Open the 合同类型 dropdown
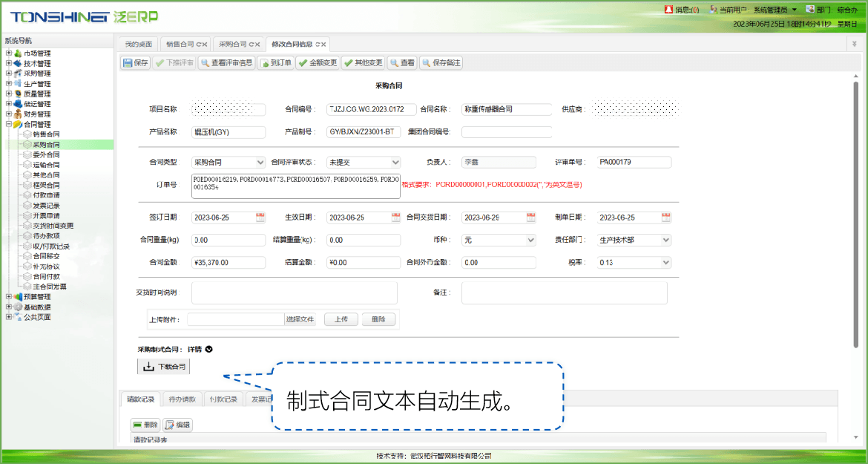The image size is (868, 464). coord(228,162)
